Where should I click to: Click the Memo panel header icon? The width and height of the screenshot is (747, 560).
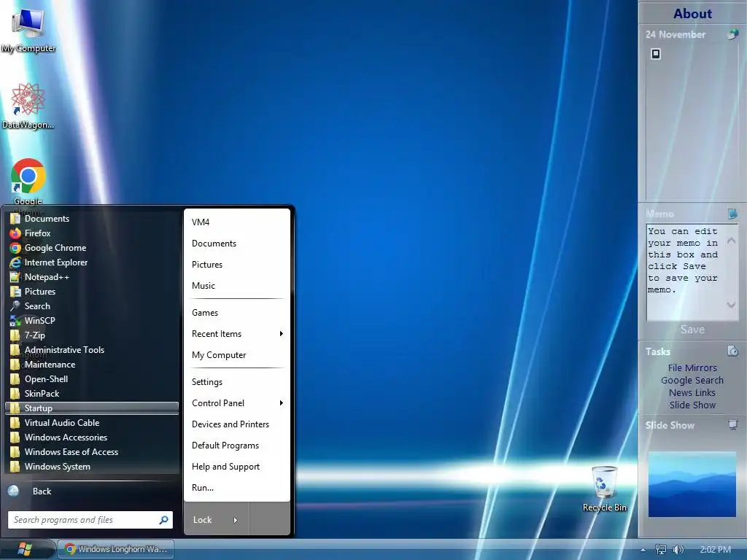click(732, 214)
